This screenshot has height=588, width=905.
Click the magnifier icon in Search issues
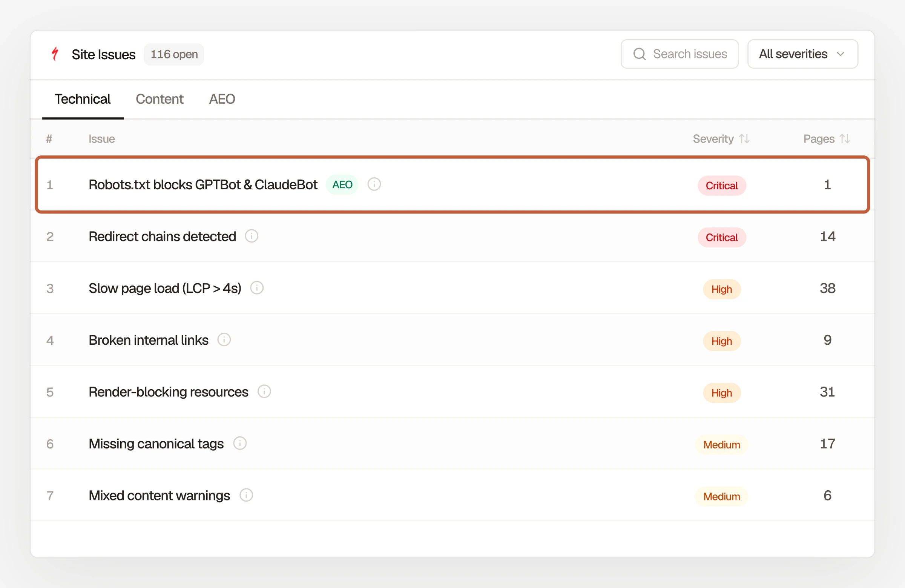(639, 54)
